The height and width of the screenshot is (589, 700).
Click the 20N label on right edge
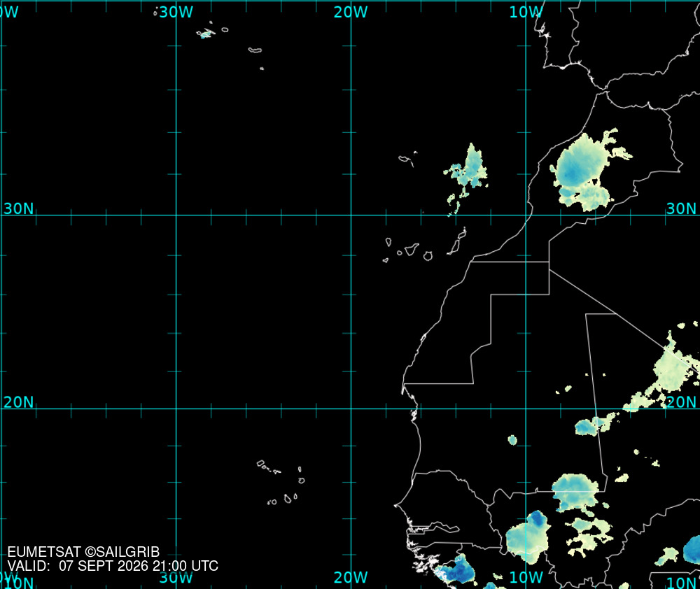point(681,402)
